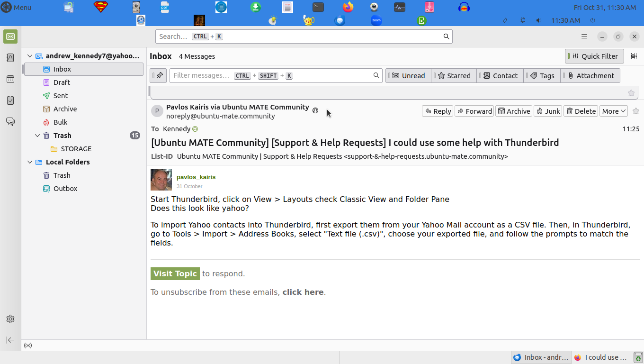644x364 pixels.
Task: Pin filters with the keep-filters button
Action: (159, 75)
